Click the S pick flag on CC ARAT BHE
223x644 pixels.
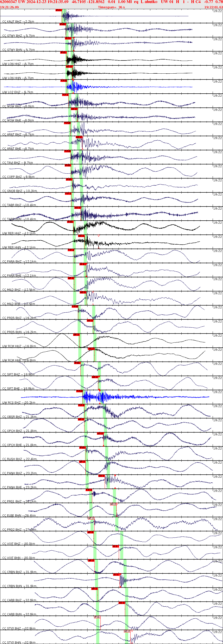pyautogui.click(x=79, y=137)
